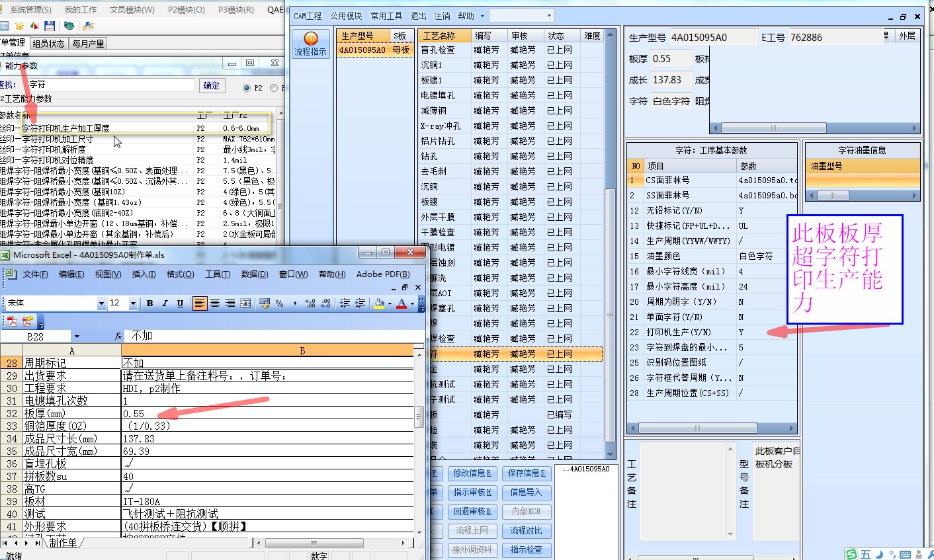Select cell containing 0.55 in Excel

point(267,413)
